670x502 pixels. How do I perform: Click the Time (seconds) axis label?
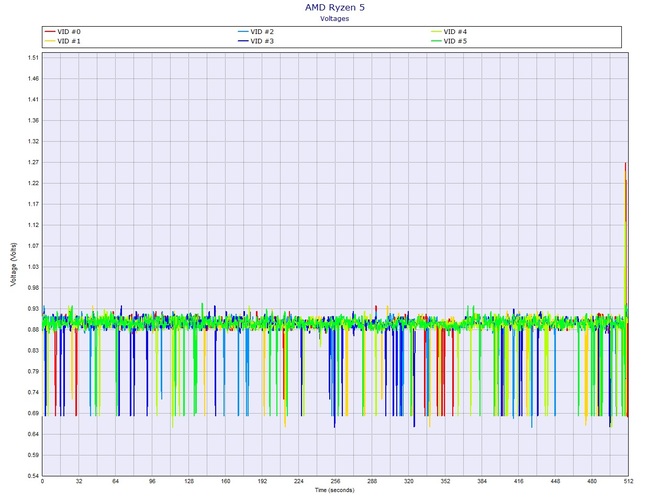point(335,490)
